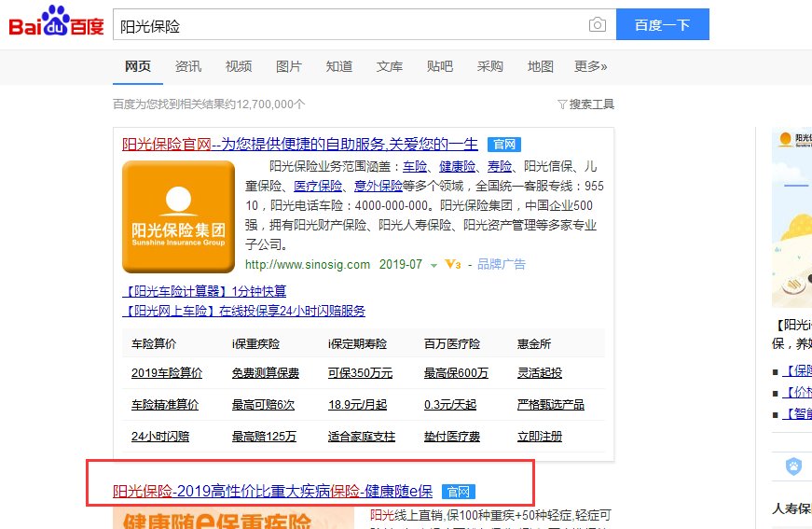Image resolution: width=812 pixels, height=529 pixels.
Task: Open the 知道 tab
Action: coord(339,66)
